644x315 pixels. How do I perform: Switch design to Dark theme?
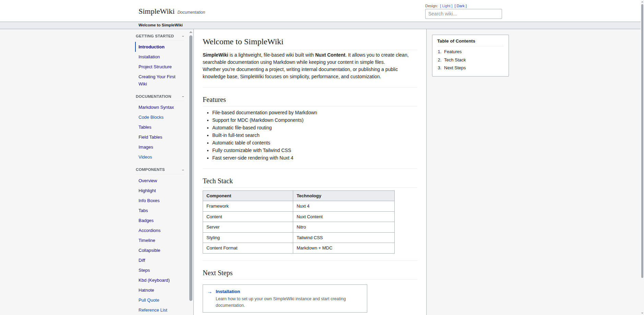461,6
